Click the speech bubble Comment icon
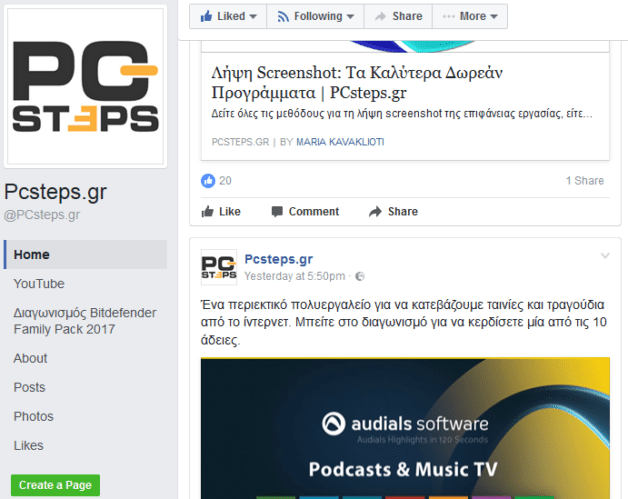The image size is (628, 499). point(277,211)
